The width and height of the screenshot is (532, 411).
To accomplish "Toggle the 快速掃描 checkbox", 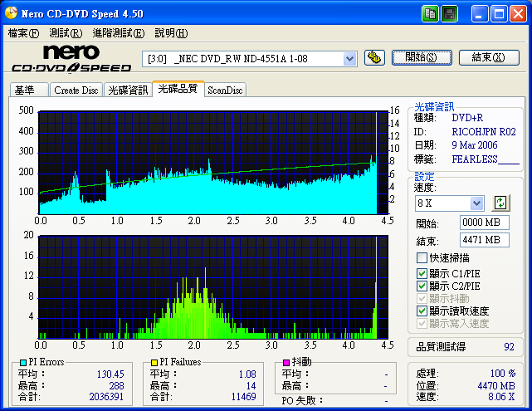I will pos(422,258).
